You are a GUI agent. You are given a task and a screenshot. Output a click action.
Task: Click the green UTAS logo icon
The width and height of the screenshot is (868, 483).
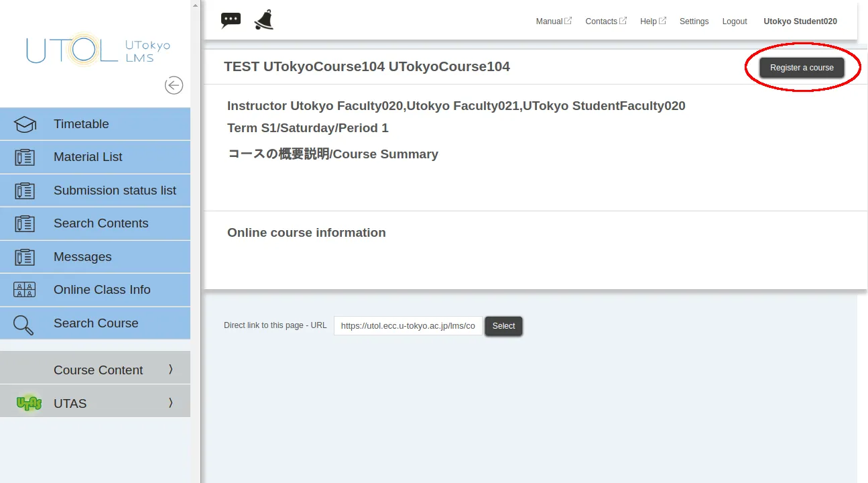click(28, 403)
